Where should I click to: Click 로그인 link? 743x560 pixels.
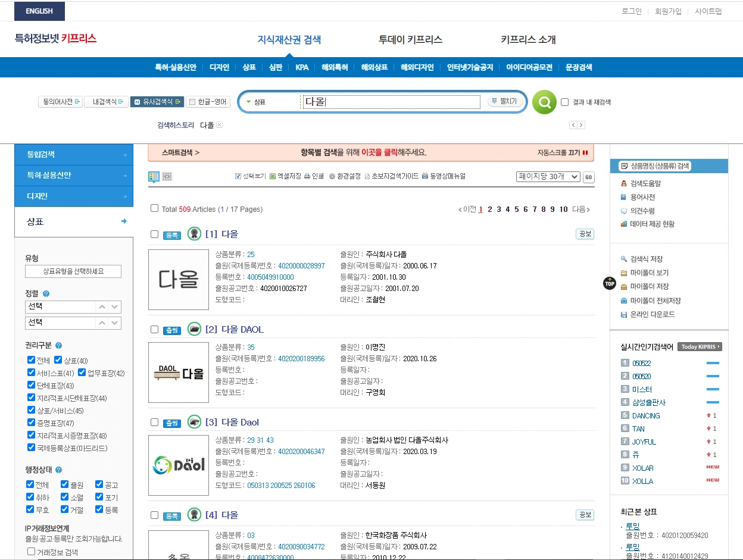point(632,11)
